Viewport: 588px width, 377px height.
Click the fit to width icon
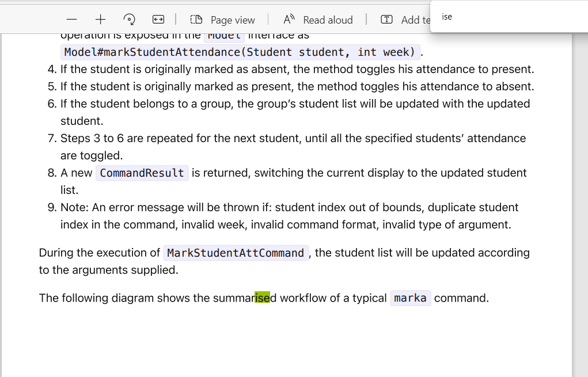(x=158, y=20)
